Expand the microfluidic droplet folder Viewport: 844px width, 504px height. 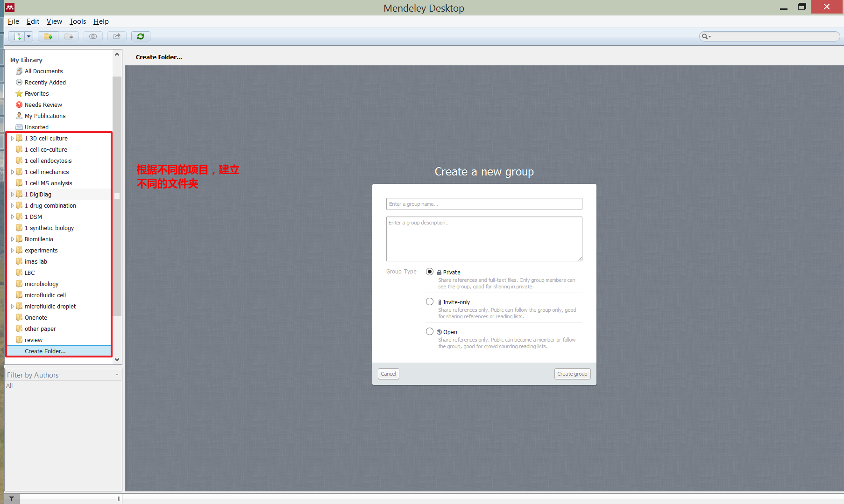point(13,306)
